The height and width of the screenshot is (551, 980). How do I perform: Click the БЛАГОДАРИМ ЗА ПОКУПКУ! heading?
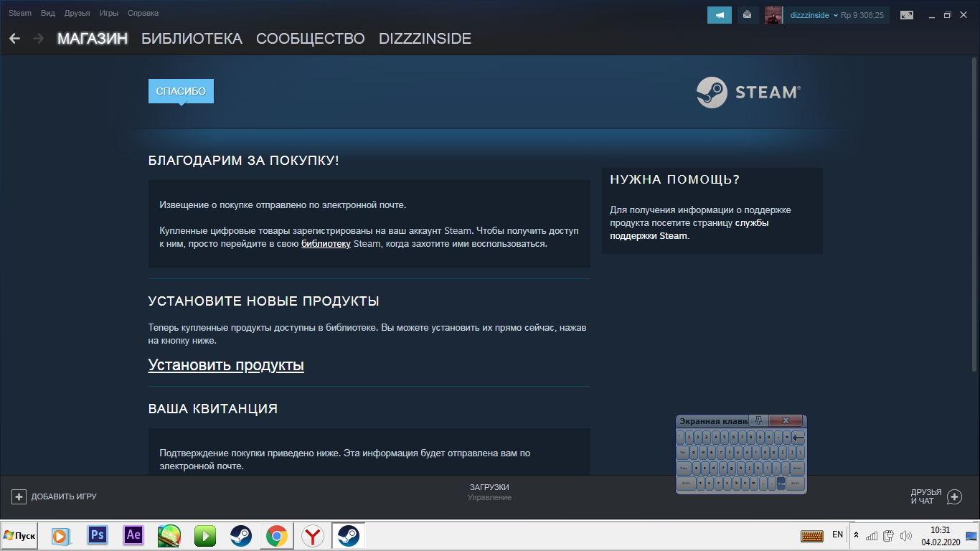[244, 160]
